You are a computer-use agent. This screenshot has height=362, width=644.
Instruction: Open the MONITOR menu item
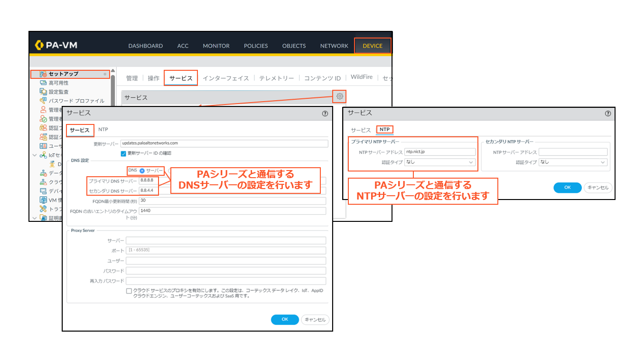click(x=216, y=46)
